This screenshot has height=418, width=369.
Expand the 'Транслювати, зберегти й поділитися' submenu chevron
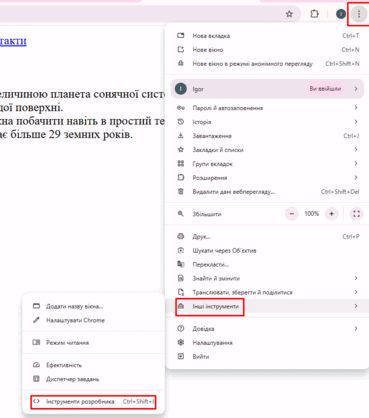pos(356,292)
